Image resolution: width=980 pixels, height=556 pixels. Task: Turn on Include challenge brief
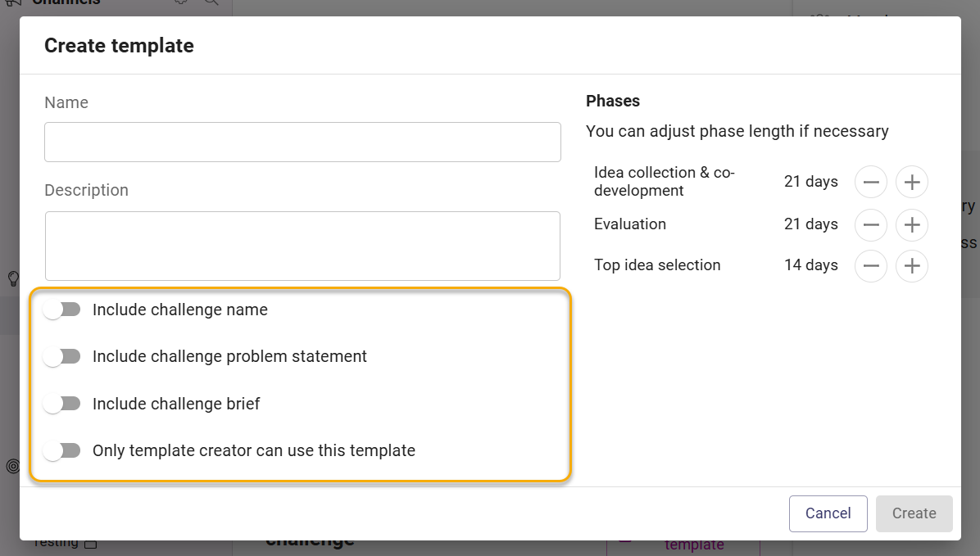click(62, 405)
